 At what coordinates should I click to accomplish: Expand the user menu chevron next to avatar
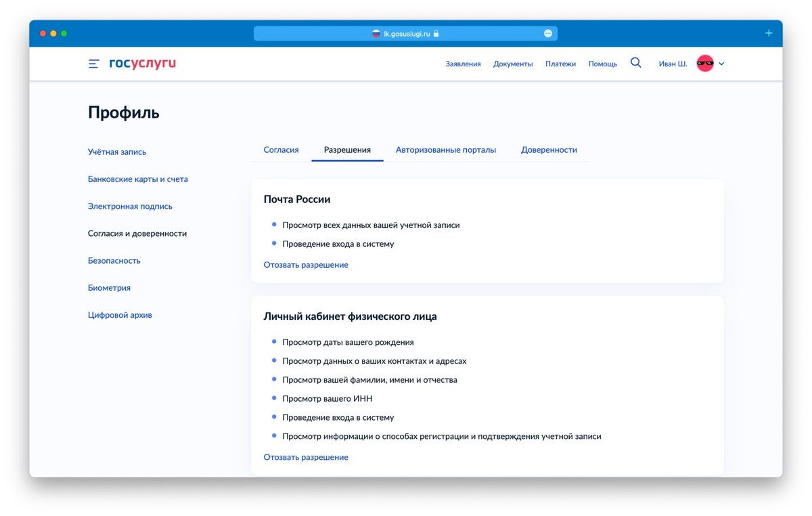[721, 64]
